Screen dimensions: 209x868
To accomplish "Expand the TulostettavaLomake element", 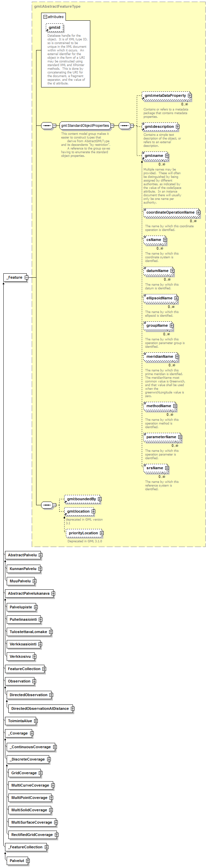I will tap(51, 632).
